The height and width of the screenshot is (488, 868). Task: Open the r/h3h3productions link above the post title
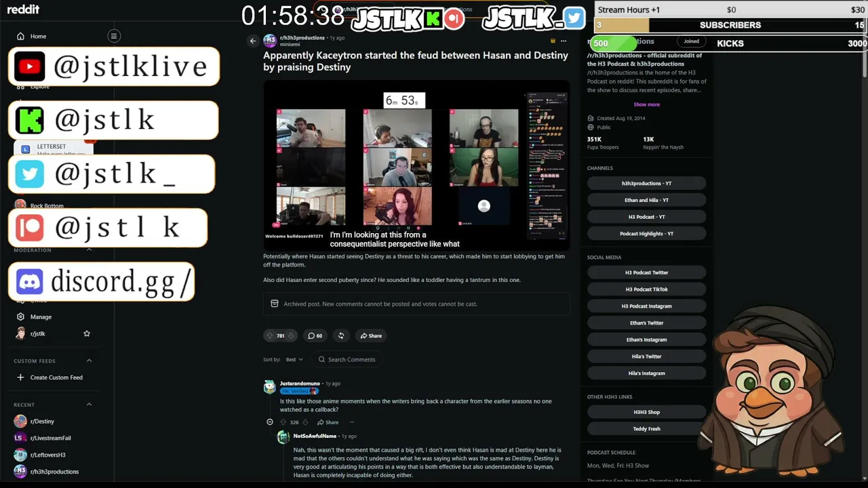point(302,38)
